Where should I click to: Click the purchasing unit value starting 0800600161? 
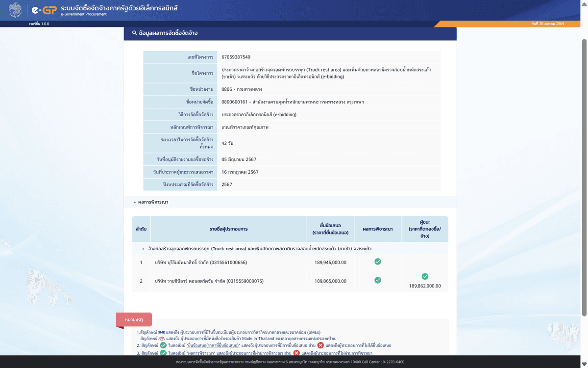[293, 102]
